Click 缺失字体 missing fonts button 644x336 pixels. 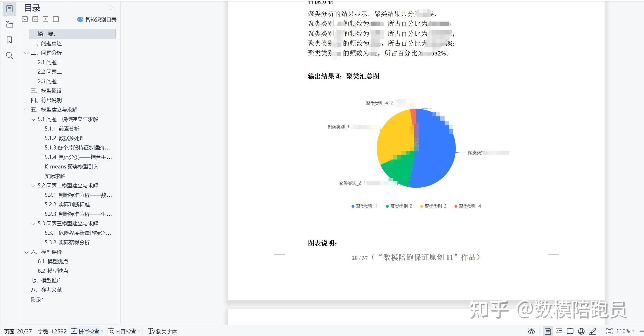point(163,331)
